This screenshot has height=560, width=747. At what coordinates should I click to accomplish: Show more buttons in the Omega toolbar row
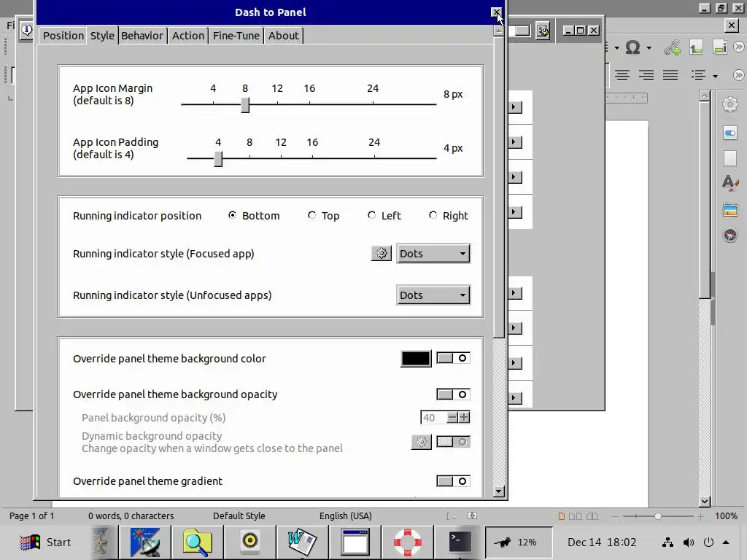coord(738,47)
